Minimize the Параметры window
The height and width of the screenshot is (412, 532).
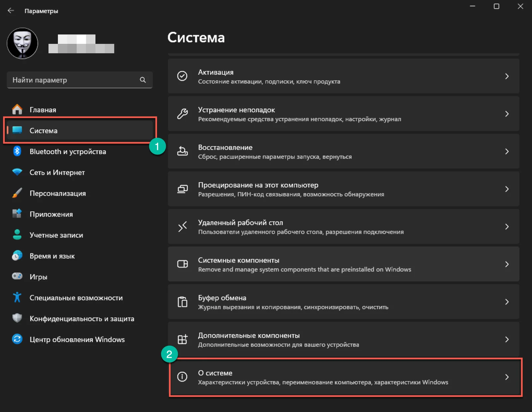472,6
